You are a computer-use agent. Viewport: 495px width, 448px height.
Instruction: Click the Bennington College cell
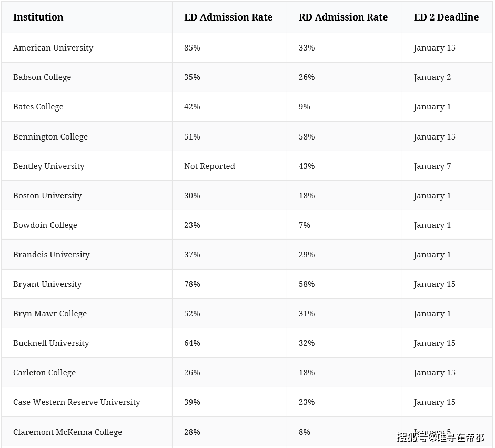(x=50, y=137)
